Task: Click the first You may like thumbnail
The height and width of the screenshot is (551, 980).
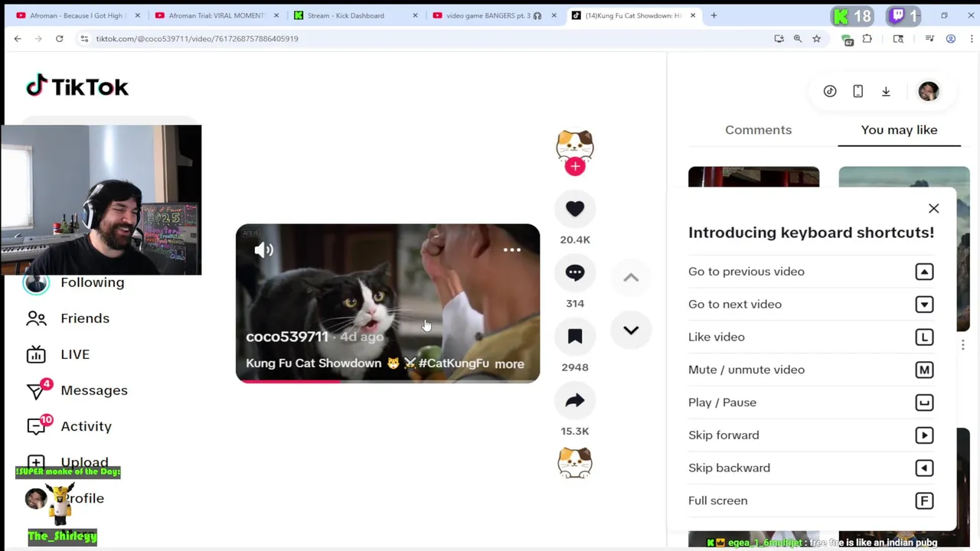Action: point(753,178)
